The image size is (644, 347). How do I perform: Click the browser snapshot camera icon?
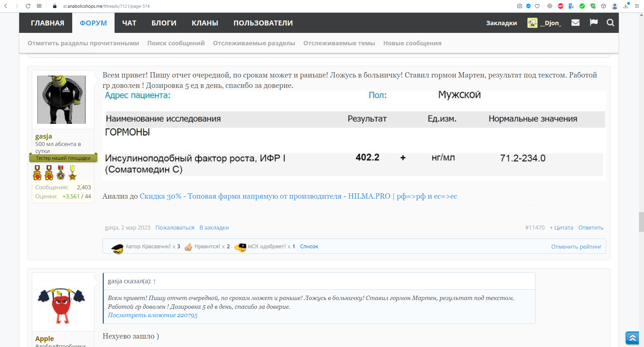point(519,6)
